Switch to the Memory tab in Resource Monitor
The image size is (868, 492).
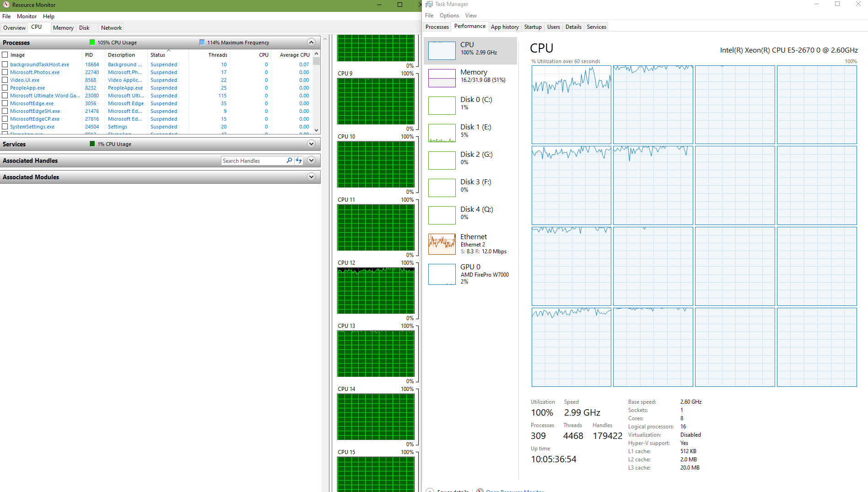tap(63, 28)
